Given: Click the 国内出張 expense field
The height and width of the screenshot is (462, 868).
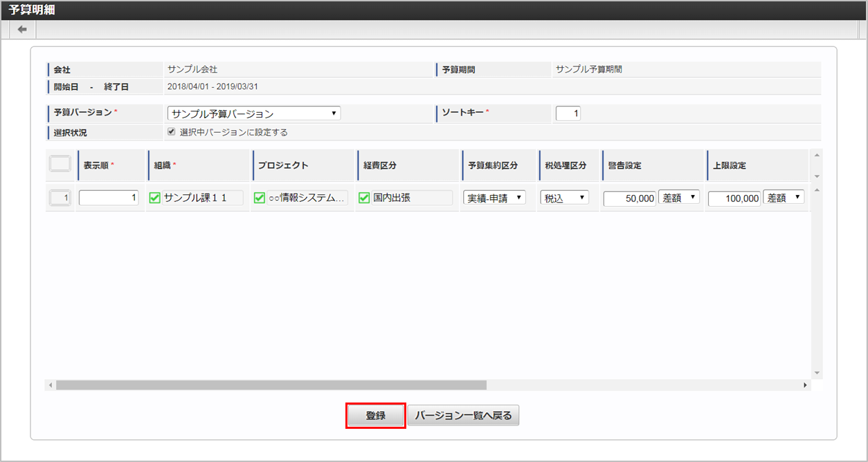Looking at the screenshot, I should pos(412,198).
